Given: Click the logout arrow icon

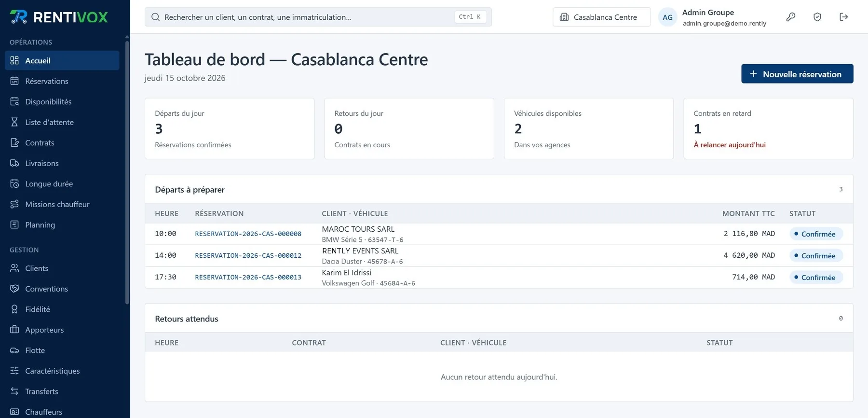Looking at the screenshot, I should (x=844, y=17).
